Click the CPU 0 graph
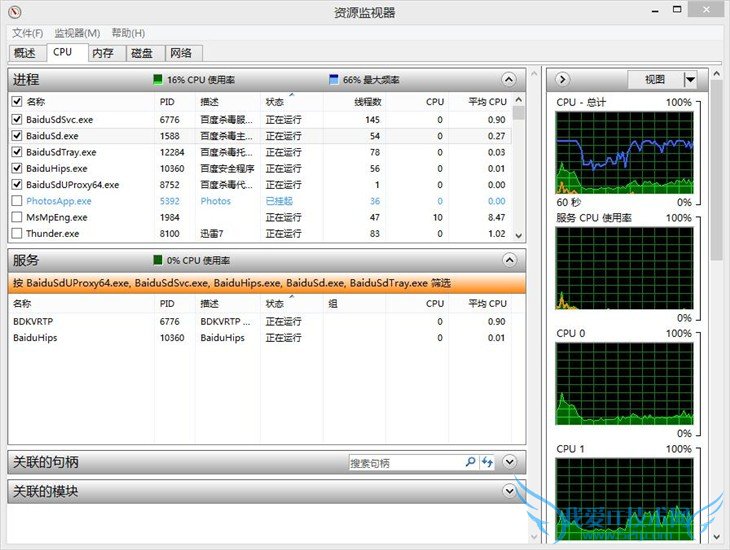Screen dimensions: 730x550 (x=624, y=384)
